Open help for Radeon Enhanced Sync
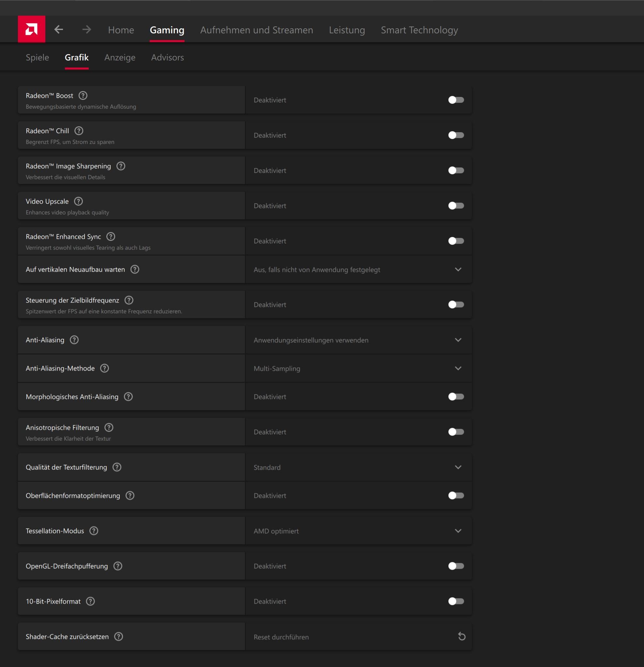 click(x=111, y=237)
